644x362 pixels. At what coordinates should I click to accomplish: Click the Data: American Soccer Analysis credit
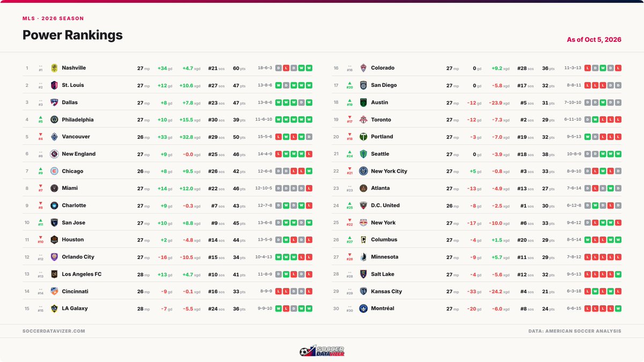[x=575, y=331]
